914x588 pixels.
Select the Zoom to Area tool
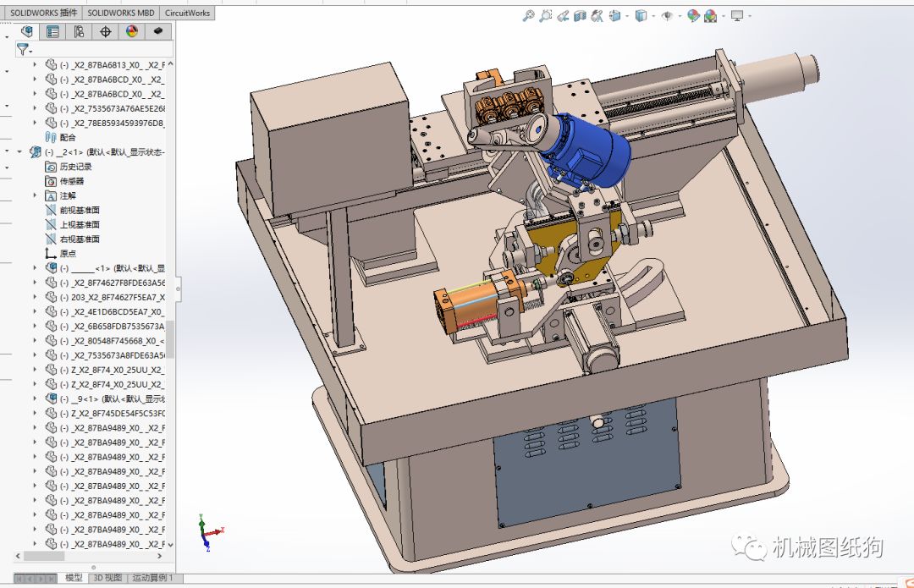coord(546,15)
